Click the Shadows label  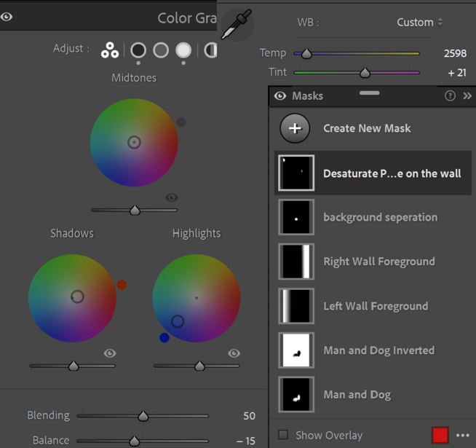72,233
